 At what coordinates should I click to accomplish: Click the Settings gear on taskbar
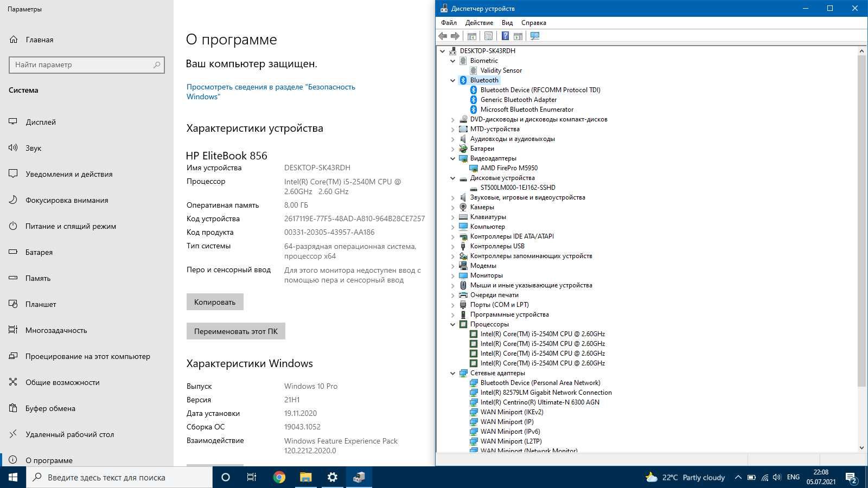click(333, 477)
